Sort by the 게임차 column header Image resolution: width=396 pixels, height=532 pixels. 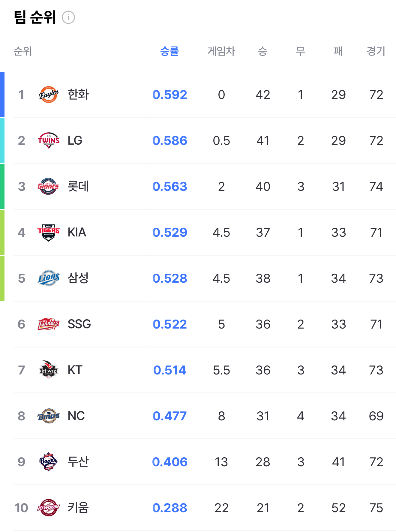click(221, 51)
